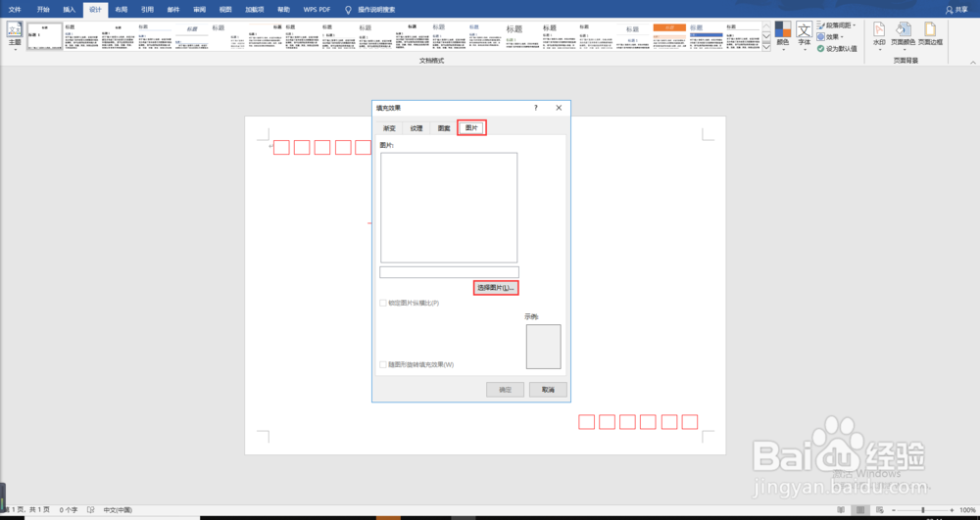980x520 pixels.
Task: Switch to 纹理 tab in fill dialog
Action: (x=416, y=128)
